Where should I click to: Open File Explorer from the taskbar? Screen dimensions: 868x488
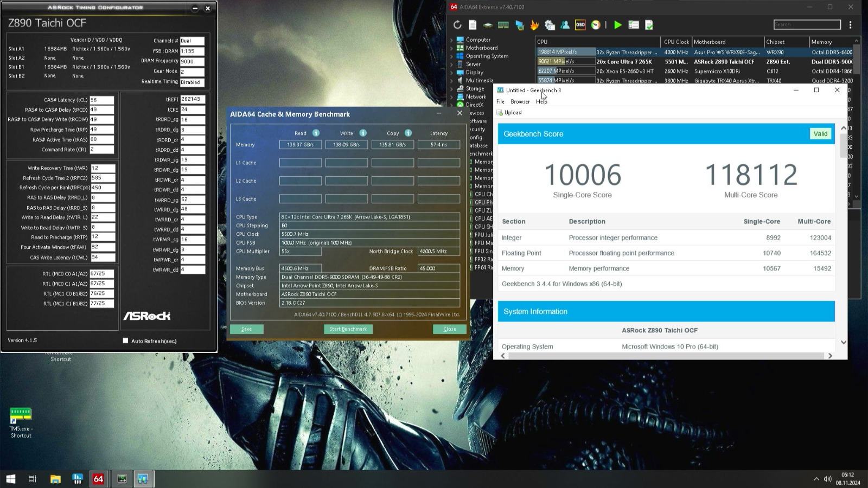[55, 479]
